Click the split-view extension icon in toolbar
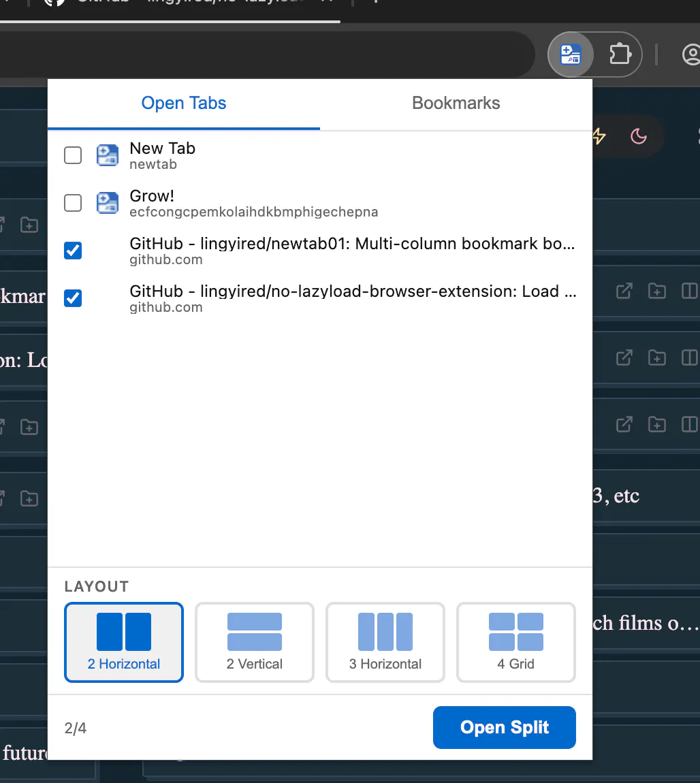This screenshot has width=700, height=783. point(570,54)
